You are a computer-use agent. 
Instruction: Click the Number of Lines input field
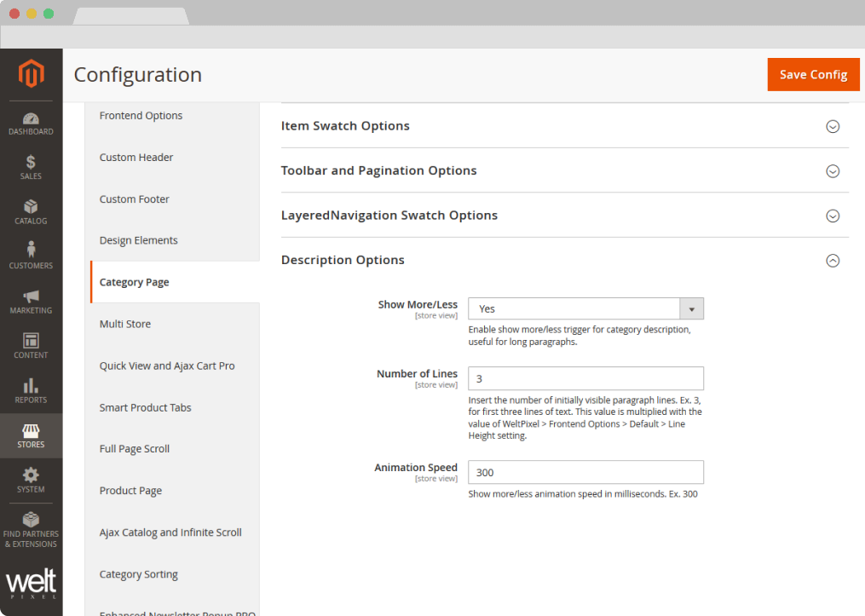585,378
